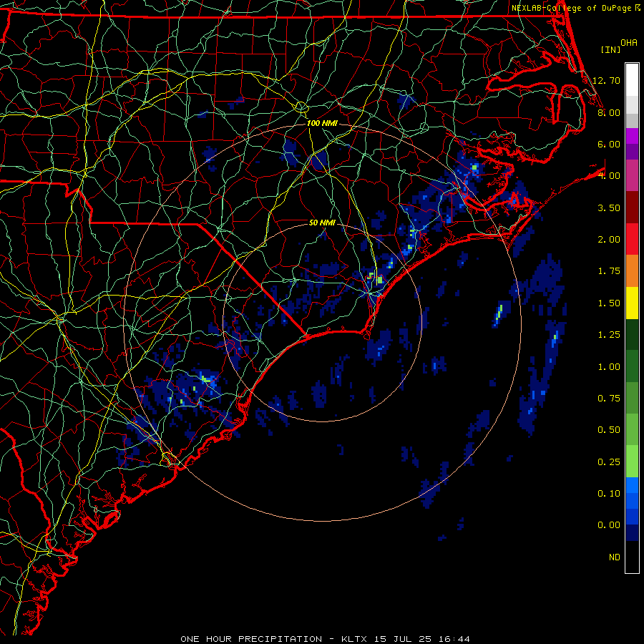Pick the orange legend swatch

[632, 271]
